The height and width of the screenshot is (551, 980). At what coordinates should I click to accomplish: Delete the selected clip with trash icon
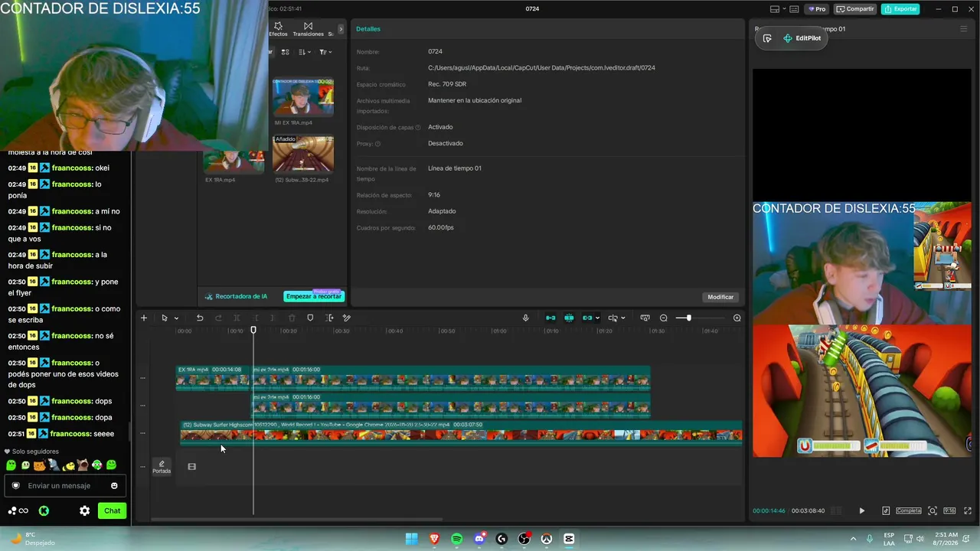point(292,318)
